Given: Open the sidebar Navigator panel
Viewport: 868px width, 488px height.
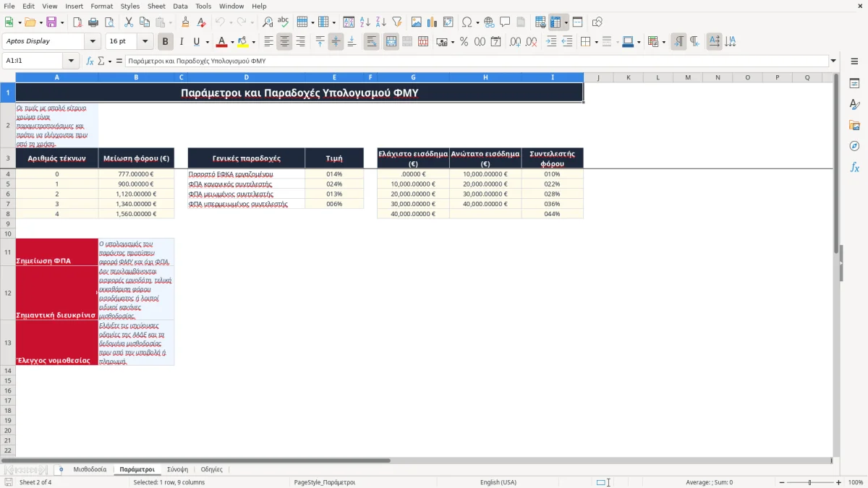Looking at the screenshot, I should point(854,146).
